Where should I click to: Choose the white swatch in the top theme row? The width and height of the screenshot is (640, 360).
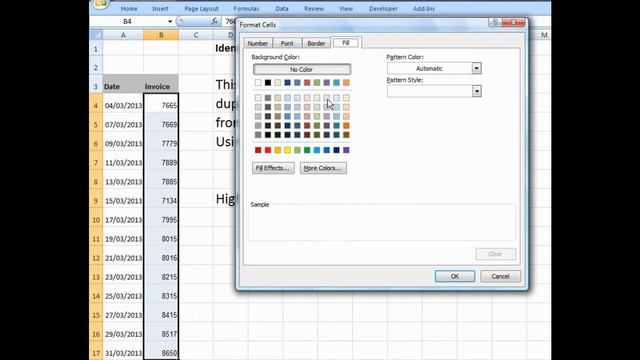tap(258, 83)
